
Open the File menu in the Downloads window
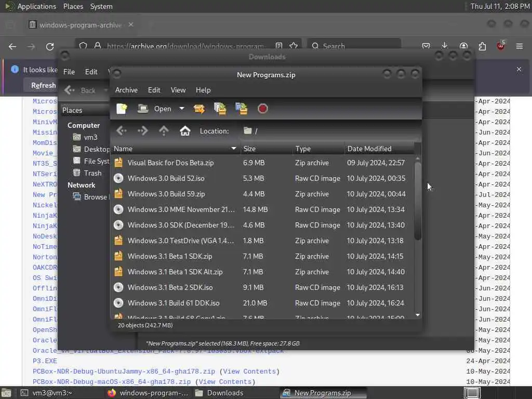coord(69,72)
